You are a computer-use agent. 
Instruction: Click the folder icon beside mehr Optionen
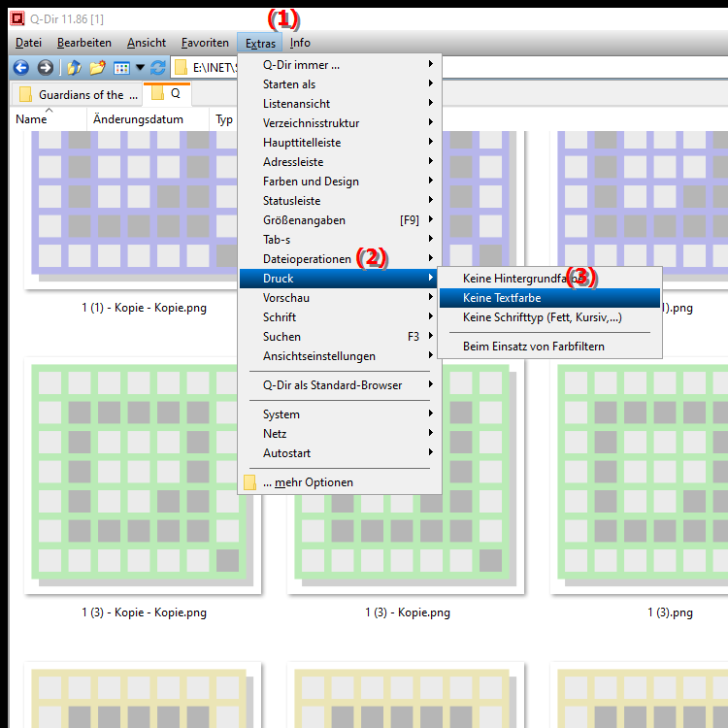click(249, 482)
